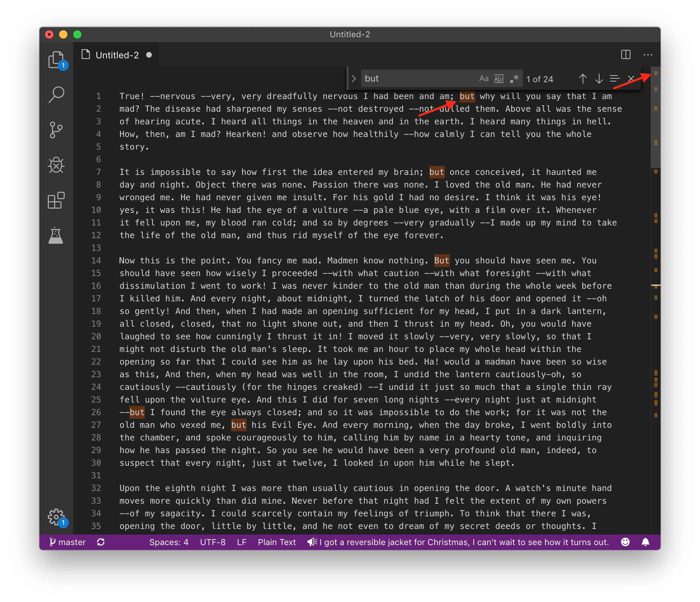Image resolution: width=700 pixels, height=602 pixels.
Task: Toggle Use Regular Expression in find
Action: [x=514, y=79]
